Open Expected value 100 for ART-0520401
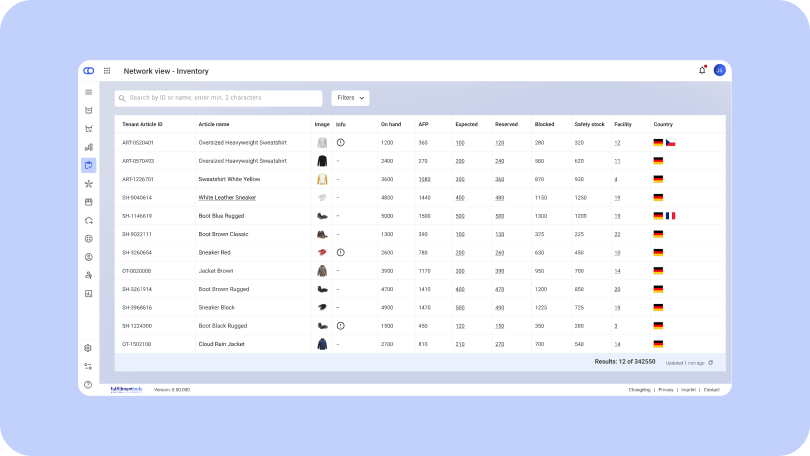This screenshot has width=810, height=456. click(x=460, y=143)
